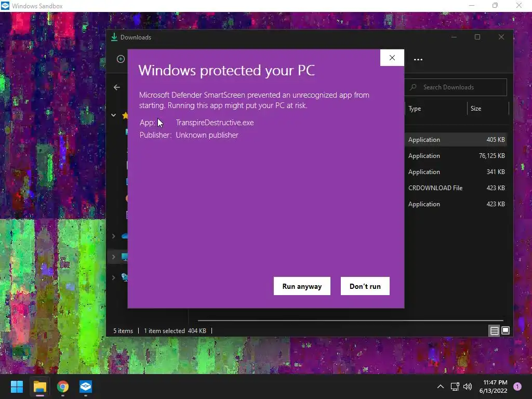Click the Downloads window title icon
The width and height of the screenshot is (532, 399).
point(114,37)
